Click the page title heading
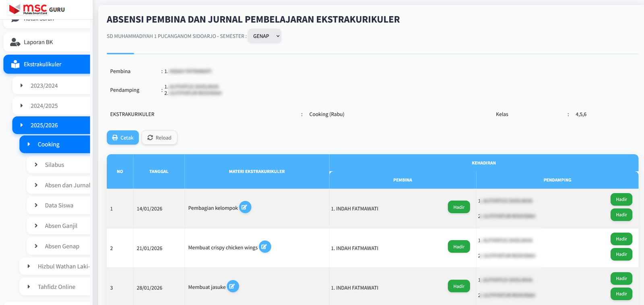 pyautogui.click(x=253, y=19)
